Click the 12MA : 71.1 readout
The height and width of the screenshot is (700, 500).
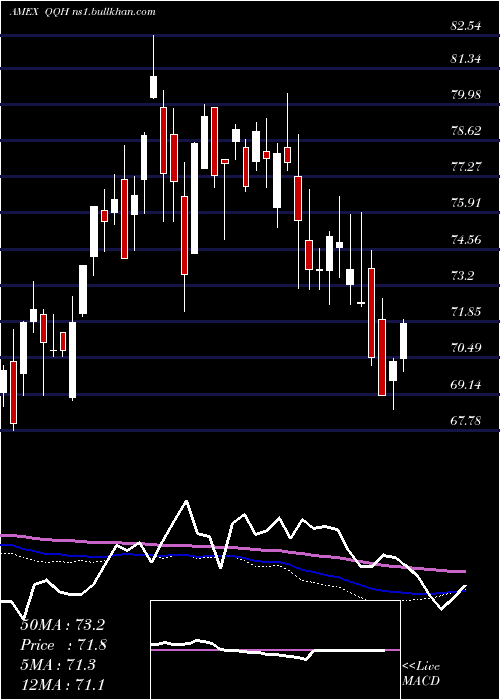62,683
